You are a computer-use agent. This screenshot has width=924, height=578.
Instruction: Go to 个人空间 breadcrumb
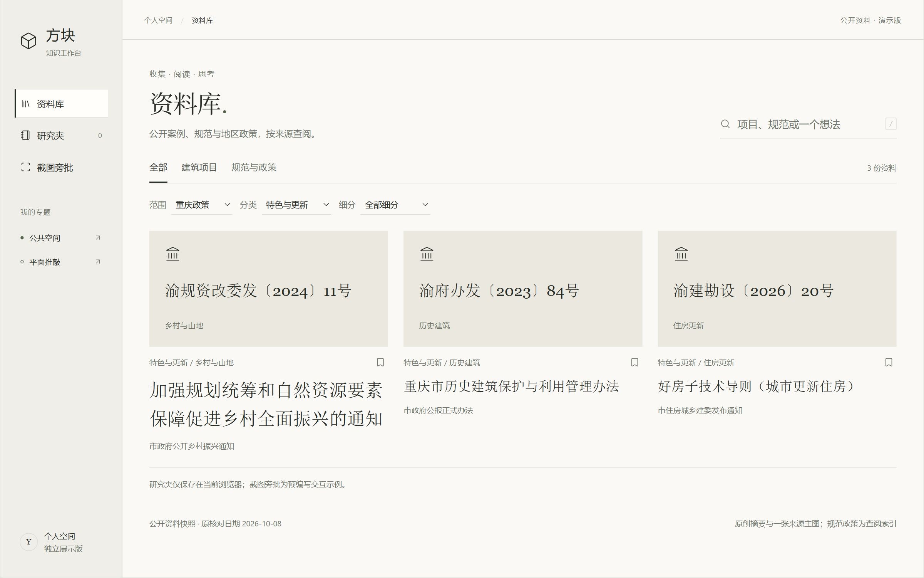158,20
